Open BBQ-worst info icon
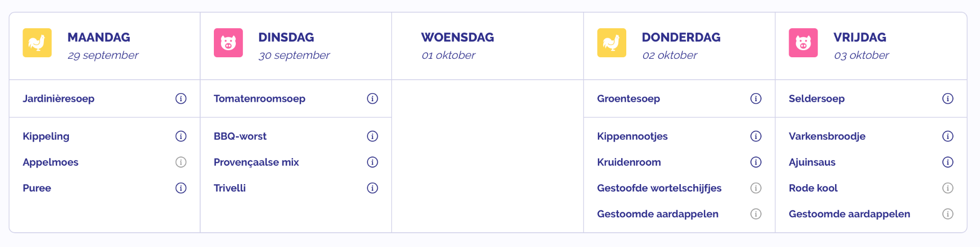Image resolution: width=980 pixels, height=247 pixels. click(373, 136)
